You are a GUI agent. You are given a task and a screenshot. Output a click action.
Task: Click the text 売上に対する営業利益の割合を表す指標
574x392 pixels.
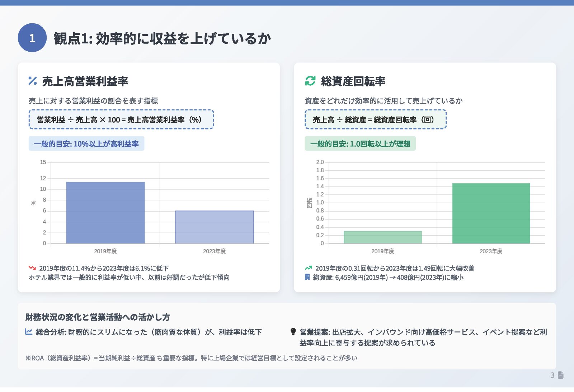93,101
